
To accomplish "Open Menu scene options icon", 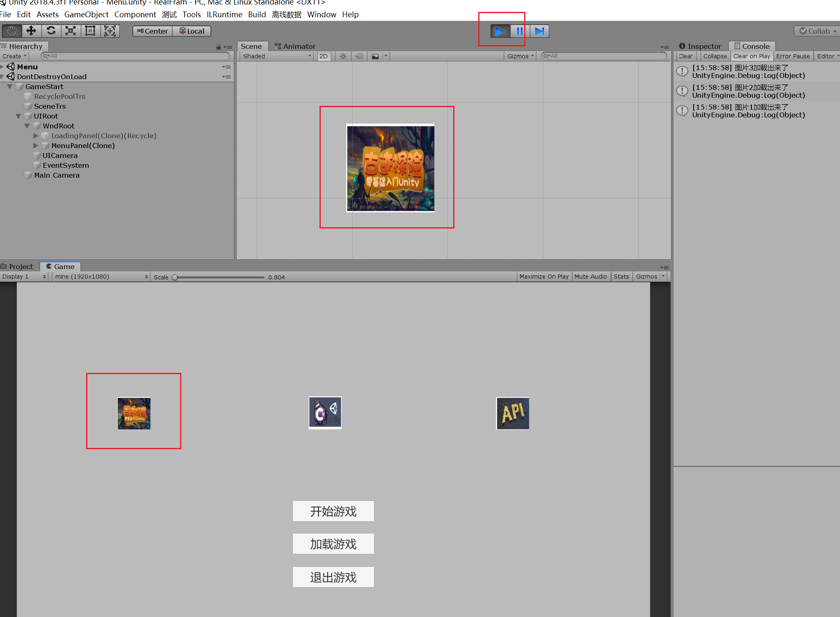I will (x=226, y=67).
